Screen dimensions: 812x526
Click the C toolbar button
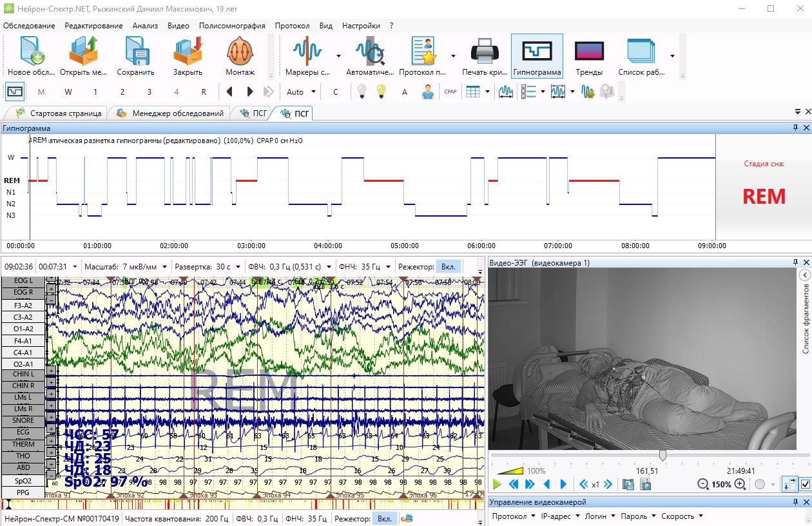335,92
